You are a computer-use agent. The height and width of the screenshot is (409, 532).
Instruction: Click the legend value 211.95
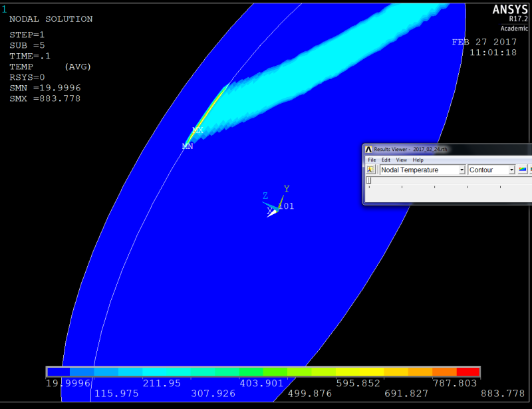(162, 383)
